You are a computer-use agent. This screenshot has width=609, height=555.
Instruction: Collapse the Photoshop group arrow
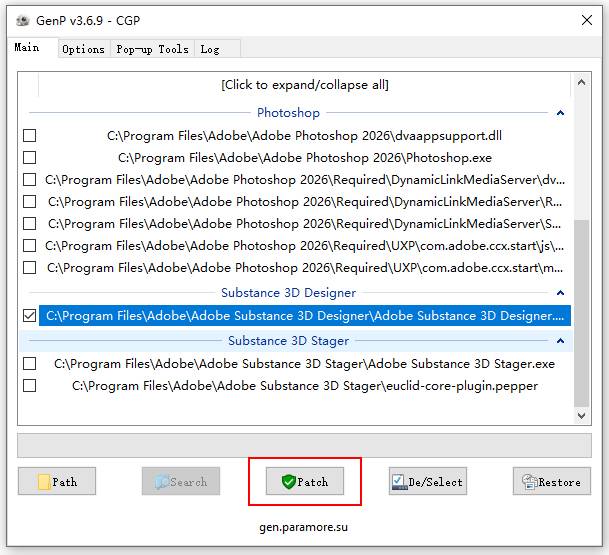tap(560, 113)
